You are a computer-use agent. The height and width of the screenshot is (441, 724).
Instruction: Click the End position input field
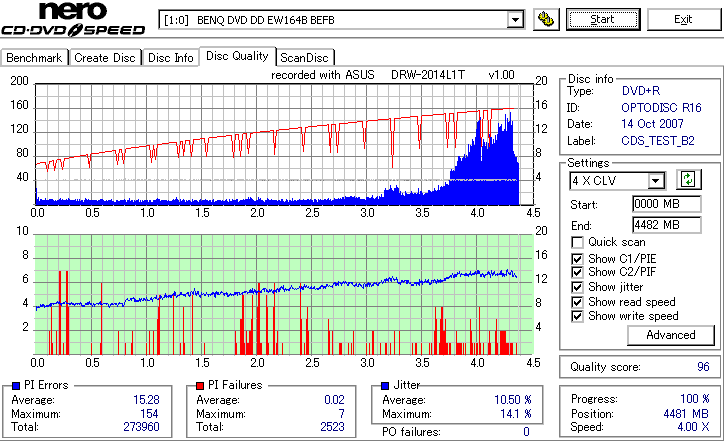667,225
